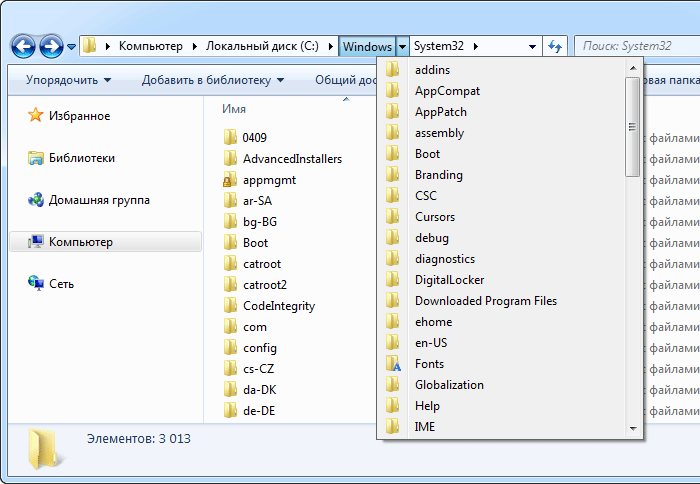
Task: Click the Windows breadcrumb segment
Action: point(367,46)
